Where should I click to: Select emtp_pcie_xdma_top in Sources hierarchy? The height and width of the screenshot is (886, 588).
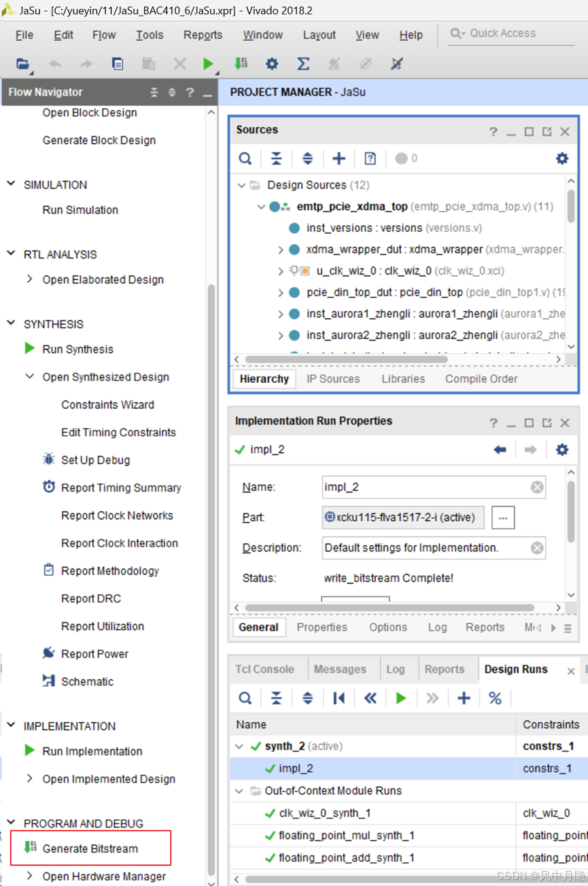coord(352,207)
